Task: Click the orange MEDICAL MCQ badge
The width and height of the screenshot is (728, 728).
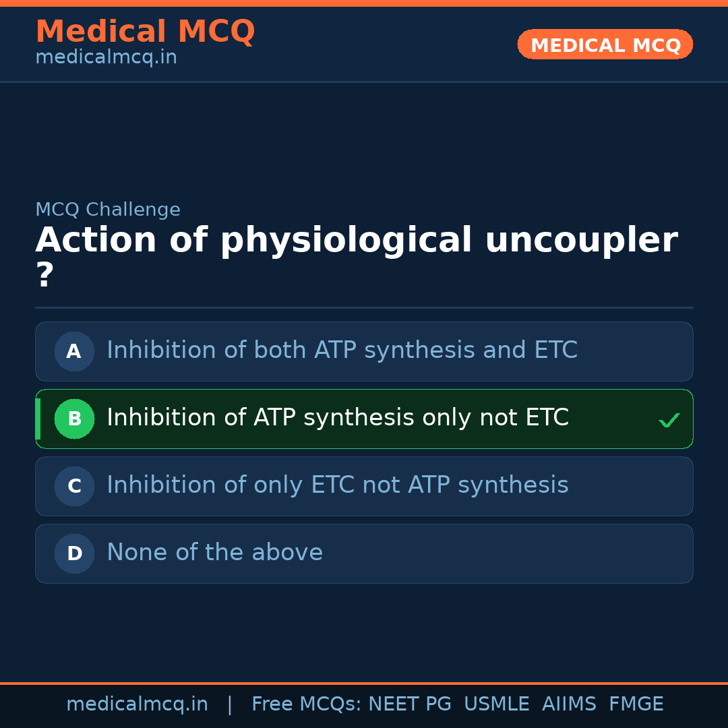Action: [605, 44]
